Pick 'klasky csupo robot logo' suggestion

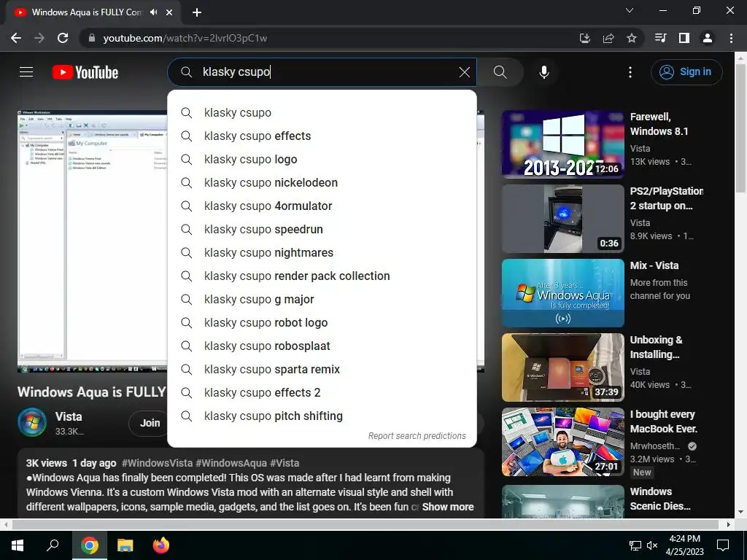point(322,323)
